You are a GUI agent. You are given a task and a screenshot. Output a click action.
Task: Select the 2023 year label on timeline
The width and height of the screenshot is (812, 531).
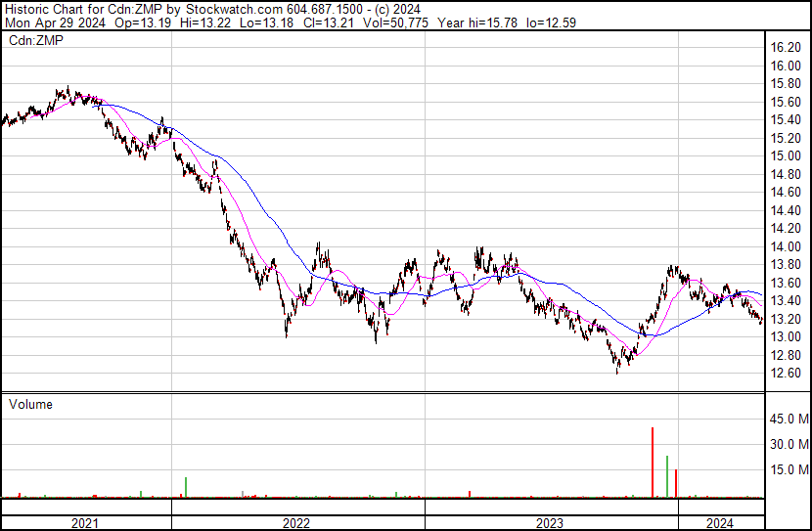tap(549, 523)
